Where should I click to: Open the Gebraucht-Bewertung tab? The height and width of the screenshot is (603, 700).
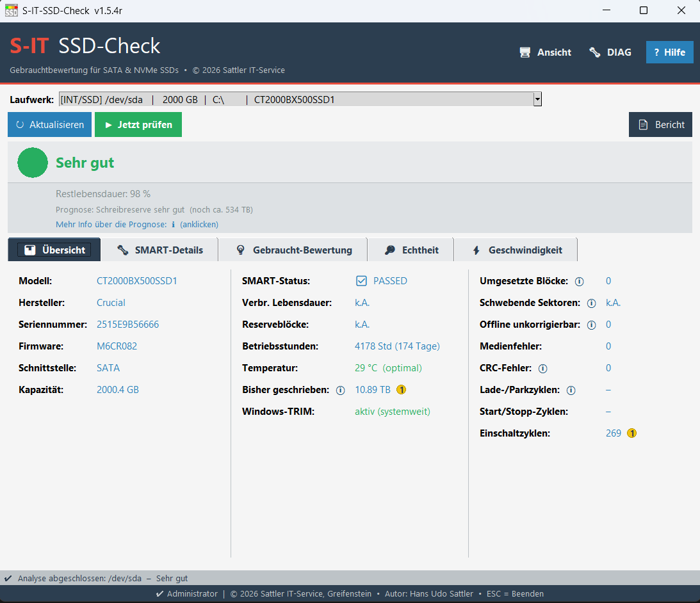coord(293,250)
